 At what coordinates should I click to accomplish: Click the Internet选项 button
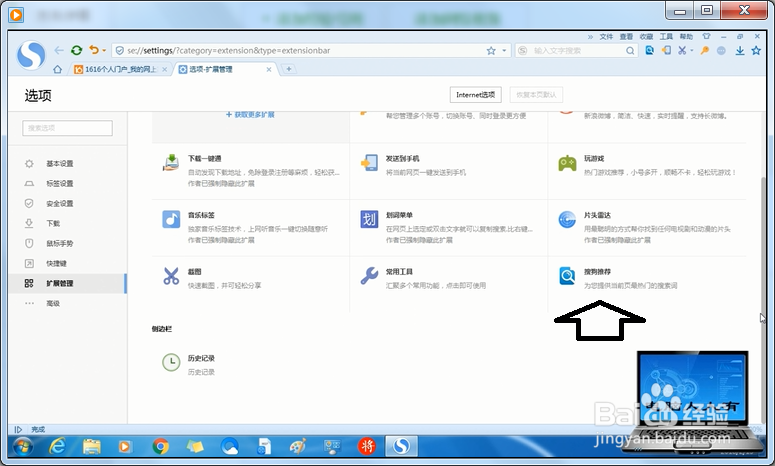(x=475, y=94)
